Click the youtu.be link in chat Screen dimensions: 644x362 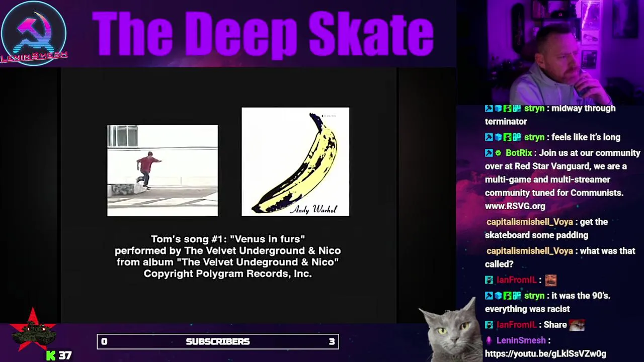point(545,354)
